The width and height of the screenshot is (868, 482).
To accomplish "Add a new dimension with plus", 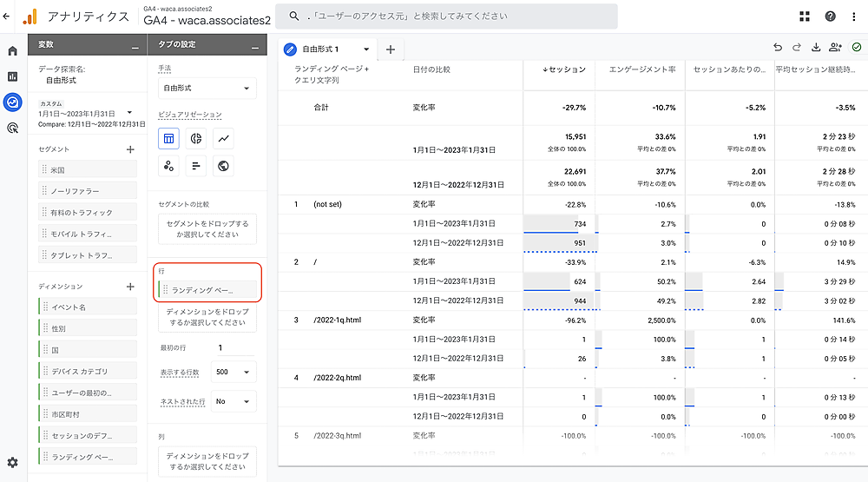I will pos(130,287).
